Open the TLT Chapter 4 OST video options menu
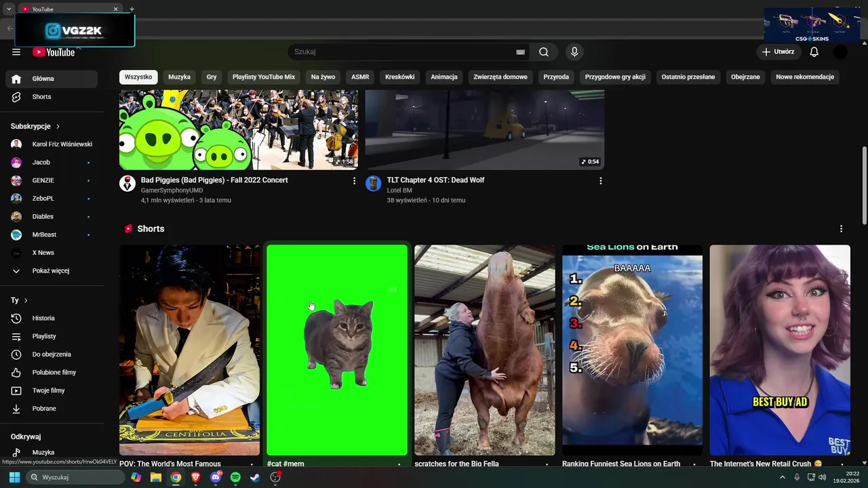This screenshot has height=488, width=868. coord(600,181)
